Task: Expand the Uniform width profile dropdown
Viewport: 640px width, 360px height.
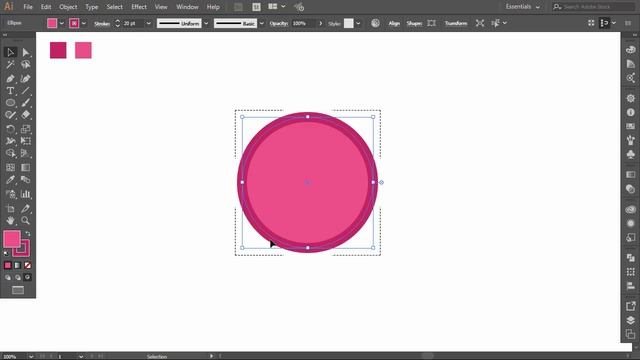Action: pyautogui.click(x=206, y=23)
